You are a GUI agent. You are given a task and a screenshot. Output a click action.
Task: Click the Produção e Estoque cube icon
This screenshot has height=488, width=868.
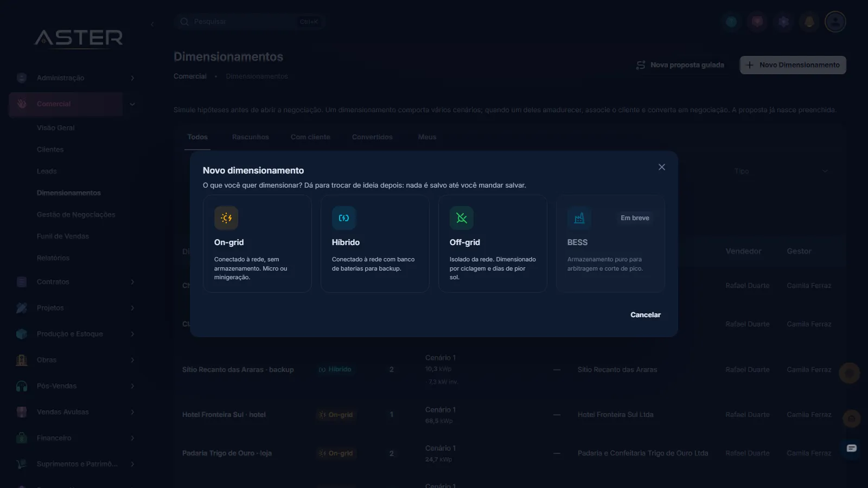22,334
